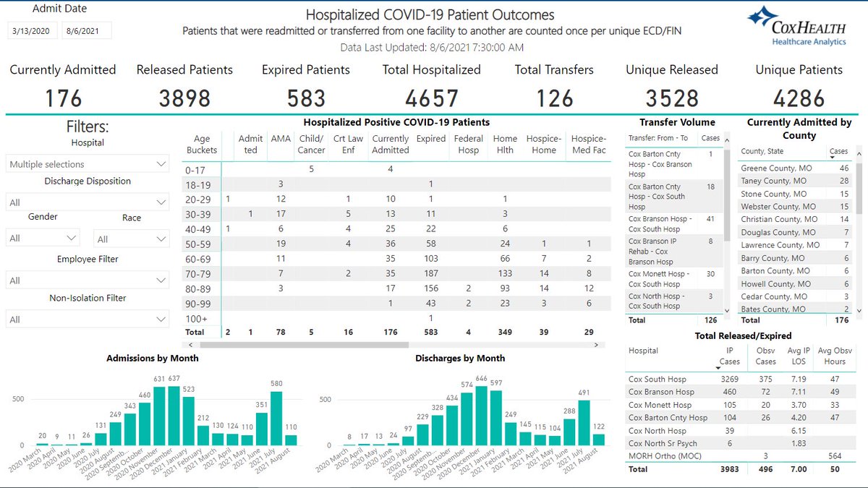The width and height of the screenshot is (868, 488).
Task: Click left arrow of the matrix horizontal scrollbar
Action: click(192, 346)
